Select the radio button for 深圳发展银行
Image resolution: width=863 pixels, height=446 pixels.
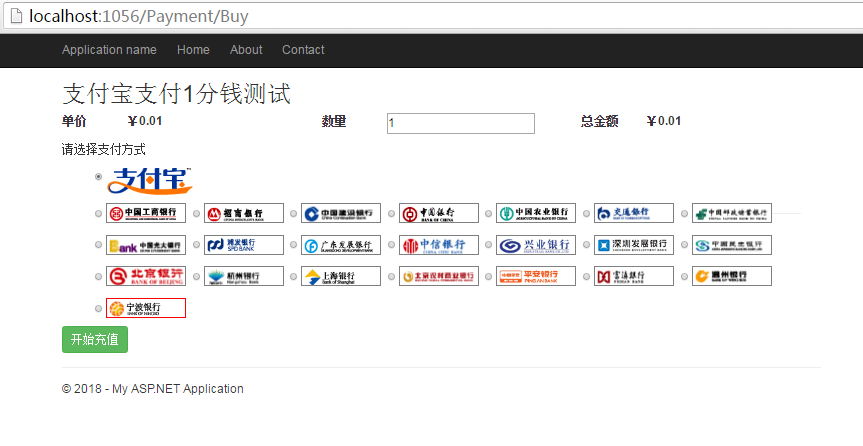tap(586, 244)
